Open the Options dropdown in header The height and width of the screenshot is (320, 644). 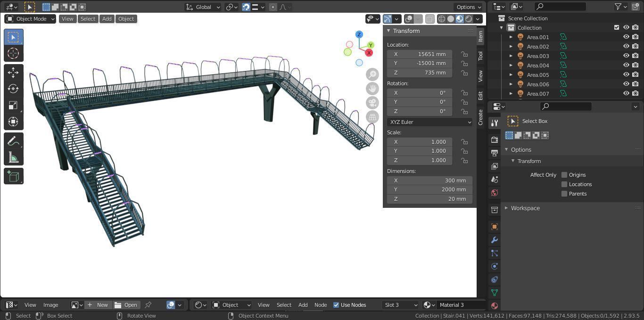coord(469,7)
